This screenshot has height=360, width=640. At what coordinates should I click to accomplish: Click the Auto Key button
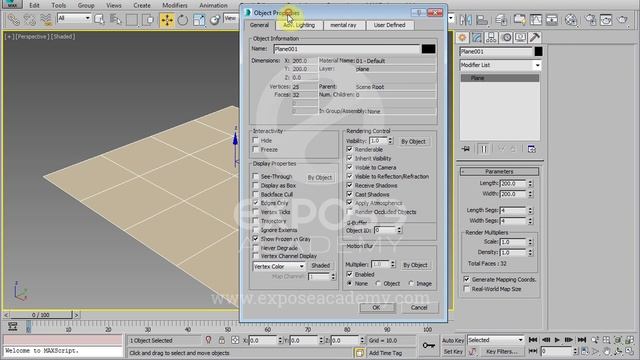tap(453, 340)
